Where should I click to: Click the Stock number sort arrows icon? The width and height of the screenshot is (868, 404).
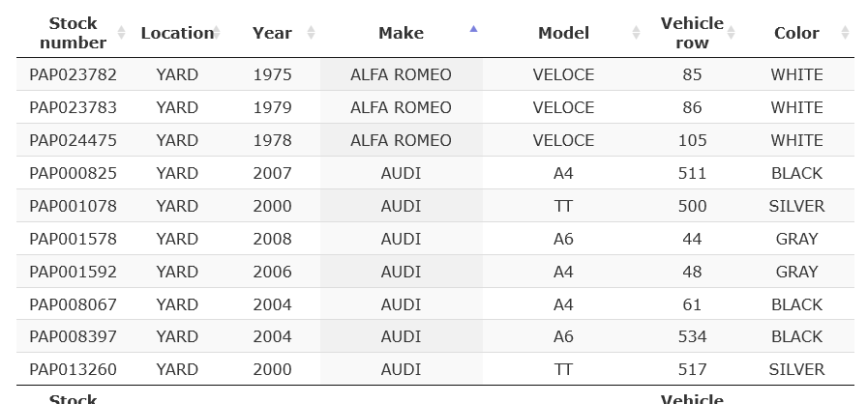click(x=121, y=33)
